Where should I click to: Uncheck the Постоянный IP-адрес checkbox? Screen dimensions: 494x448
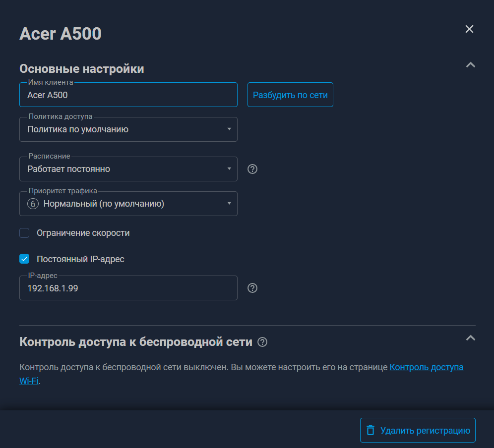(24, 259)
